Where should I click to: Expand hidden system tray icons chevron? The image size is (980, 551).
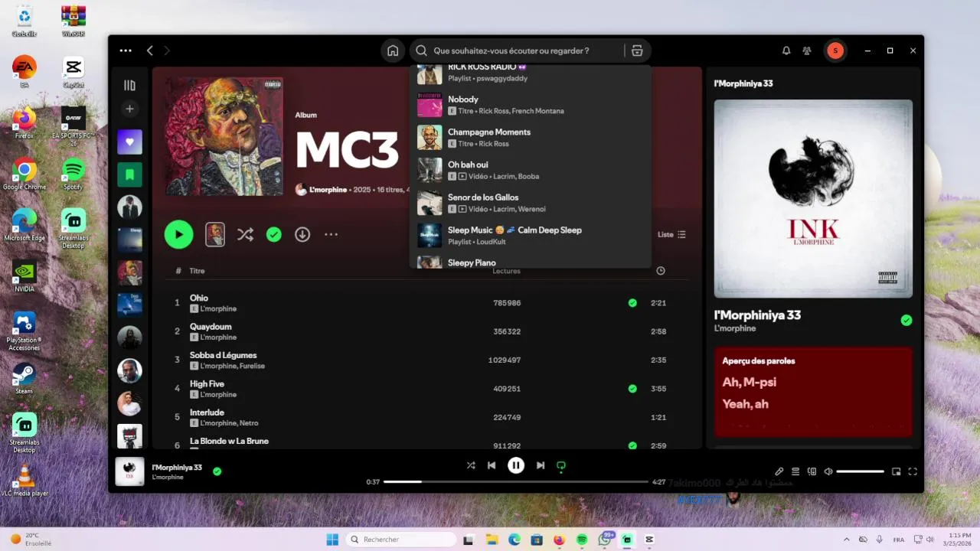pos(846,540)
